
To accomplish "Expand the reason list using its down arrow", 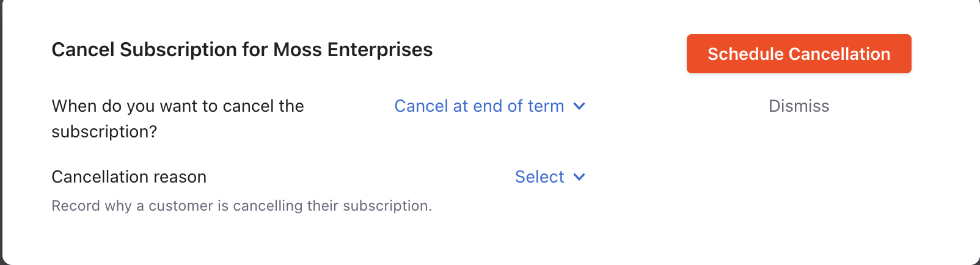I will [579, 177].
